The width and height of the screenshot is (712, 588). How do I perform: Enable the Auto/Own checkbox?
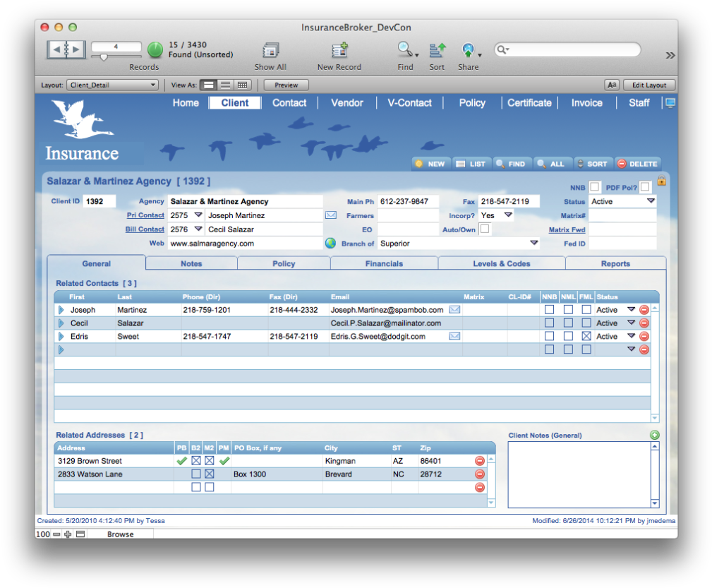pos(485,229)
